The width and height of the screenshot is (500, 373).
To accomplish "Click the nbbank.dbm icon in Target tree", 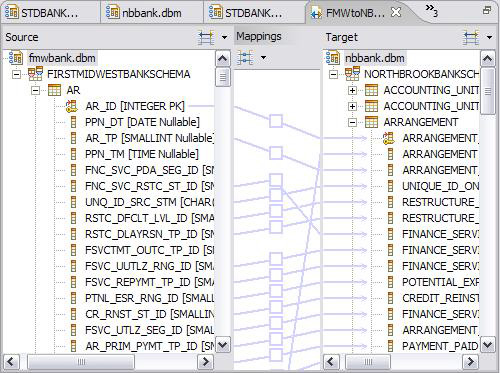I will pyautogui.click(x=333, y=58).
